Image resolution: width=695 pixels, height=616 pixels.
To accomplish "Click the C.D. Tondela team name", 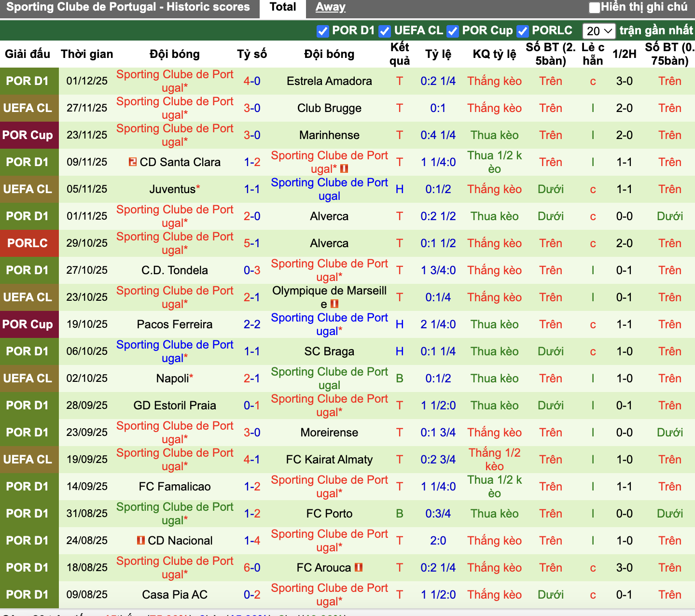I will tap(175, 270).
